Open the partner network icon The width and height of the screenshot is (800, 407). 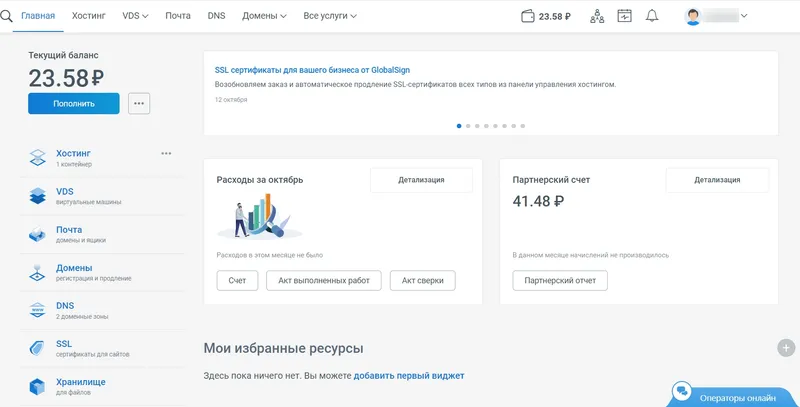point(597,16)
